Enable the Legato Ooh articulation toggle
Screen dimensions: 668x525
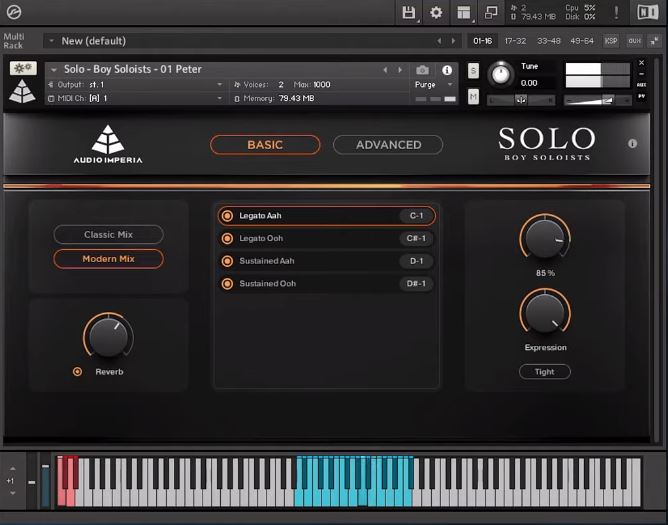pyautogui.click(x=227, y=238)
